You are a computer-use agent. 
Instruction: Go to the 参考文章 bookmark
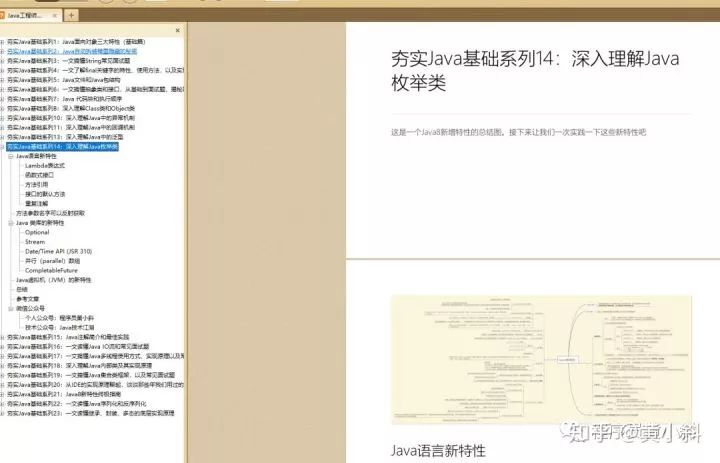(x=28, y=299)
